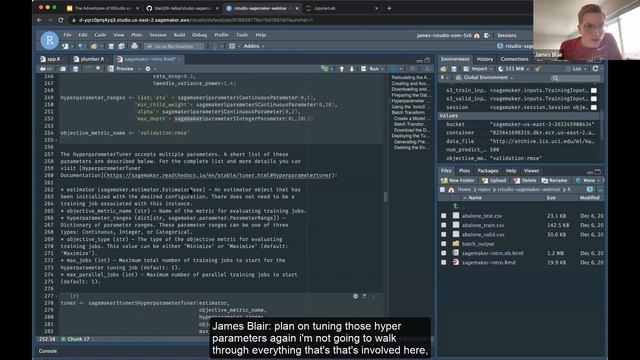Expand the Preview dropdown arrow
Screen dimensions: 640x360
pos(139,69)
